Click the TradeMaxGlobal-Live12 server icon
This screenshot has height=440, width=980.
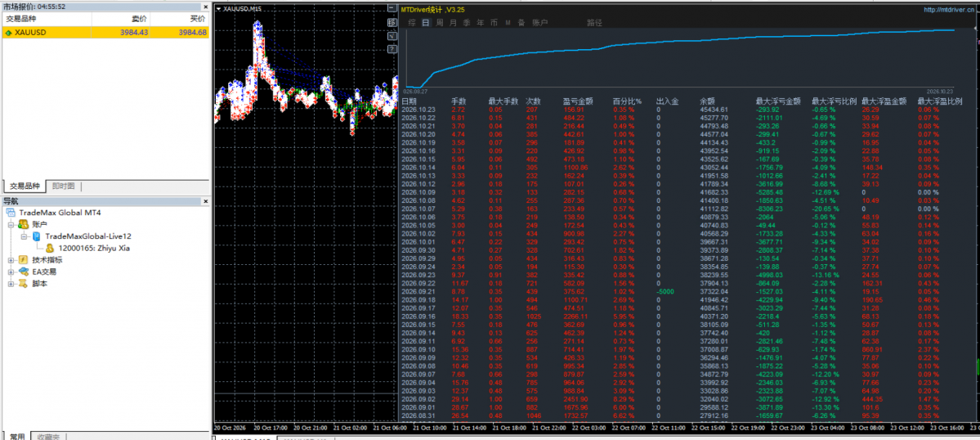pyautogui.click(x=37, y=236)
